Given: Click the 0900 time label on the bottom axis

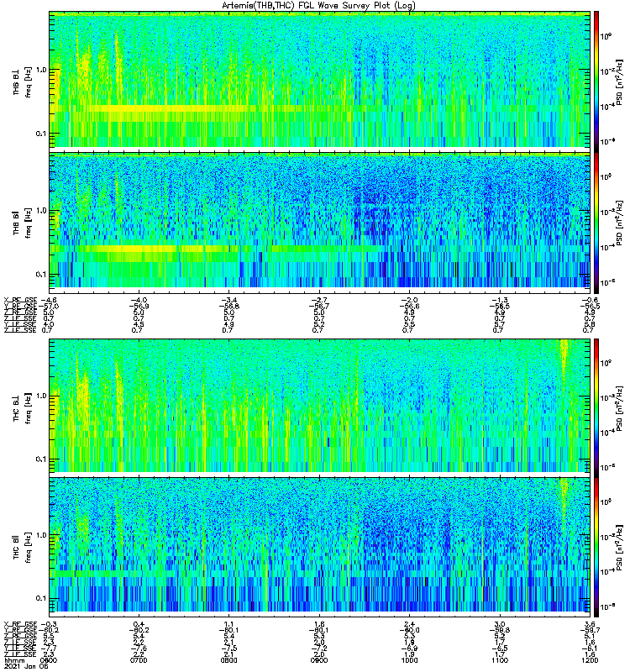Looking at the screenshot, I should (x=319, y=660).
